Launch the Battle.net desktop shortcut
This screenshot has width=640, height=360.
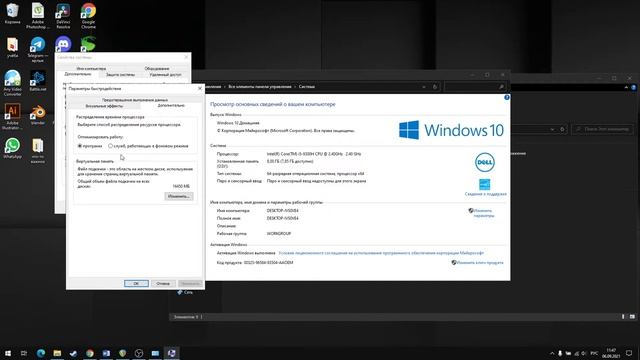(38, 81)
